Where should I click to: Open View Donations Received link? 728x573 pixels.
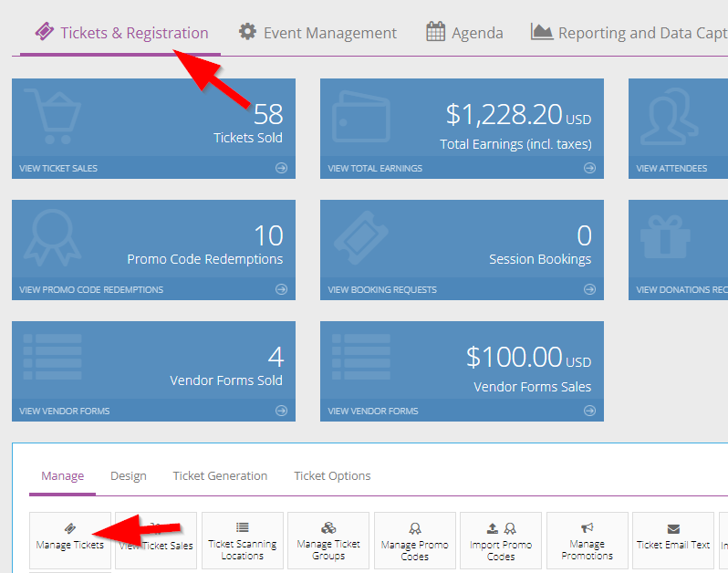681,290
